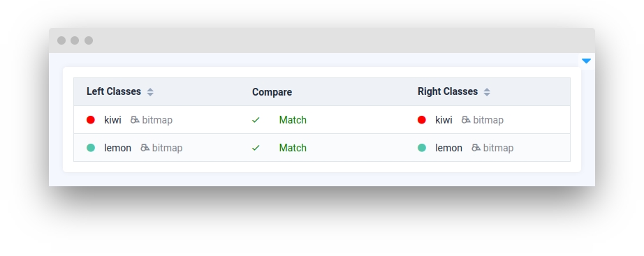Click the Match label in kiwi row

[x=293, y=120]
